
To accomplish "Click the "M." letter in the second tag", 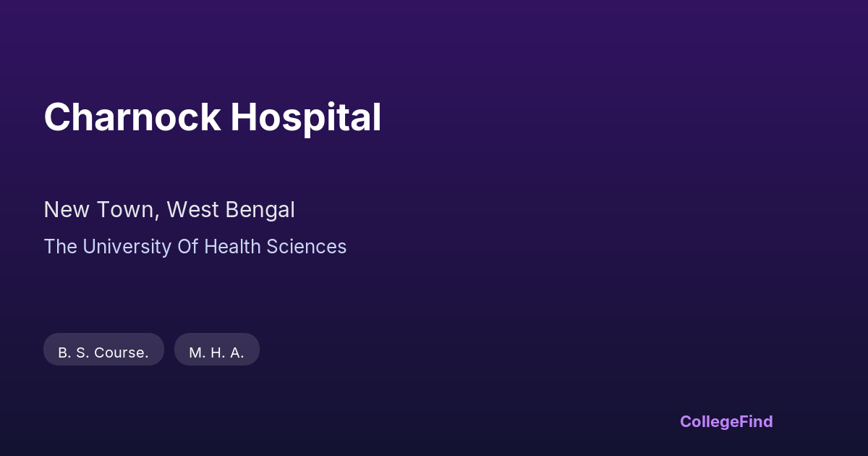I will point(196,352).
